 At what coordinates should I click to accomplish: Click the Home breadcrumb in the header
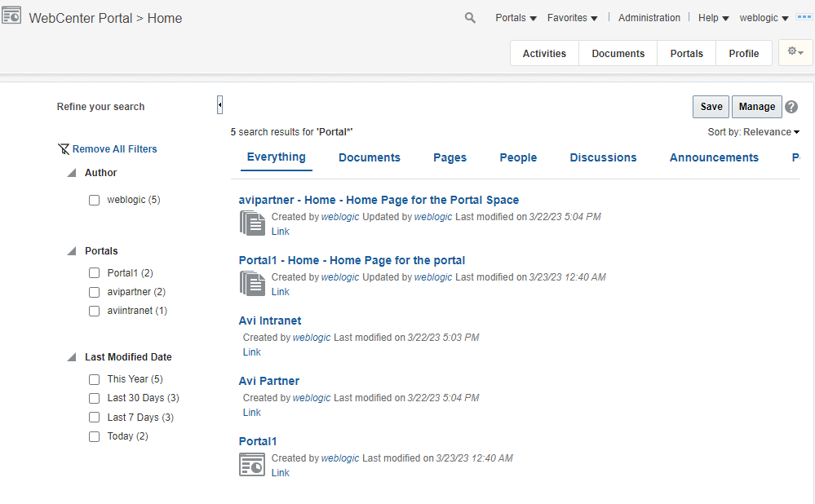click(x=165, y=18)
